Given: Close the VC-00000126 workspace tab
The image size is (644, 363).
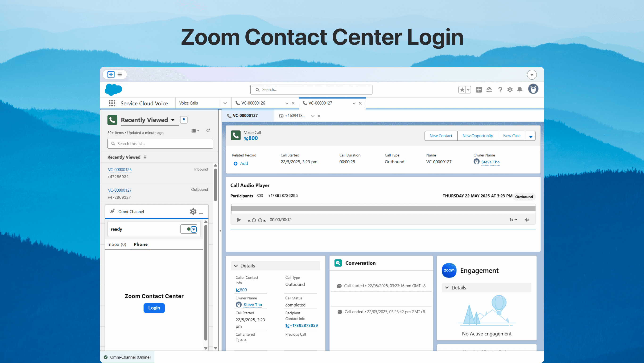Looking at the screenshot, I should (293, 103).
